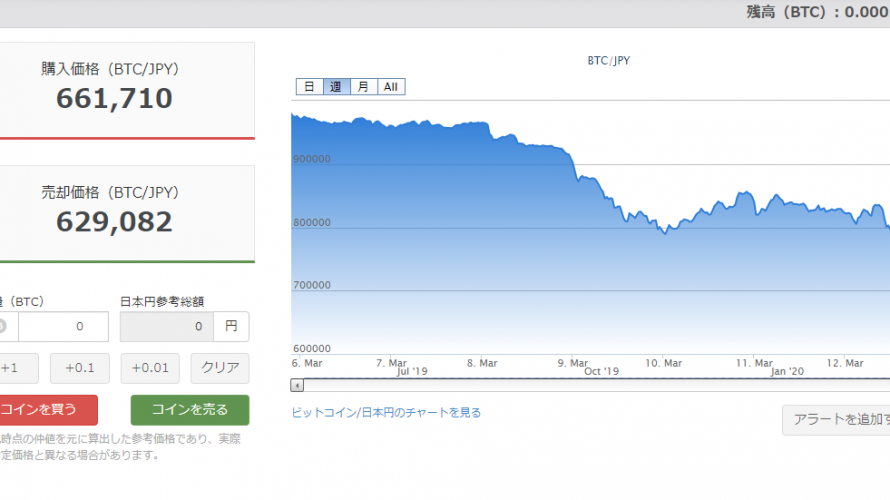Screen dimensions: 890x500
Task: Click the chart scrollbar left arrow
Action: (297, 385)
